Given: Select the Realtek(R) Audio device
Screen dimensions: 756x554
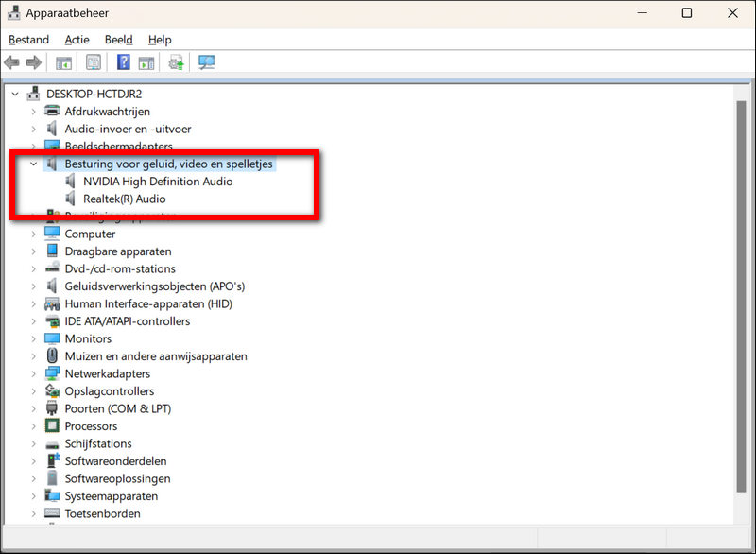Looking at the screenshot, I should tap(124, 199).
